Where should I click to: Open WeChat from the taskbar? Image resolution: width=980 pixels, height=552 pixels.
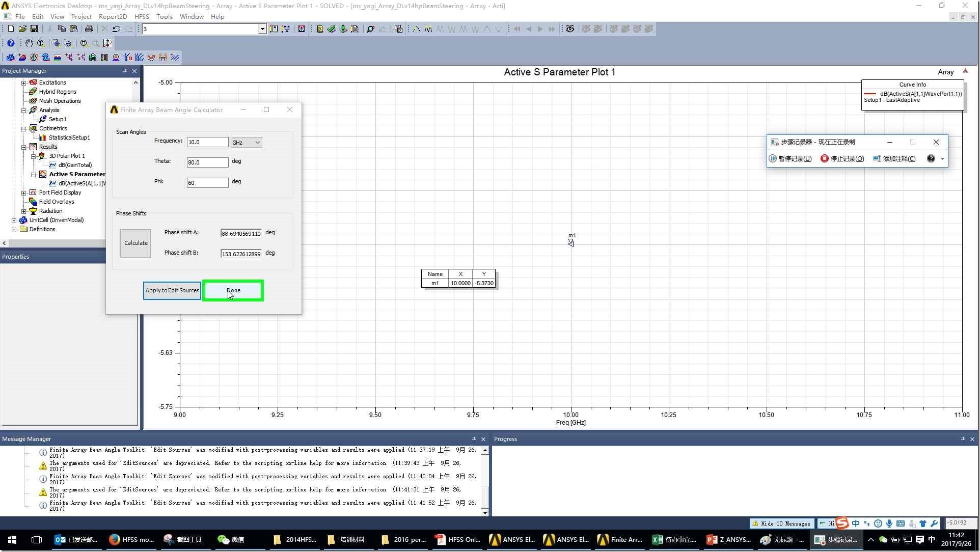coord(231,540)
